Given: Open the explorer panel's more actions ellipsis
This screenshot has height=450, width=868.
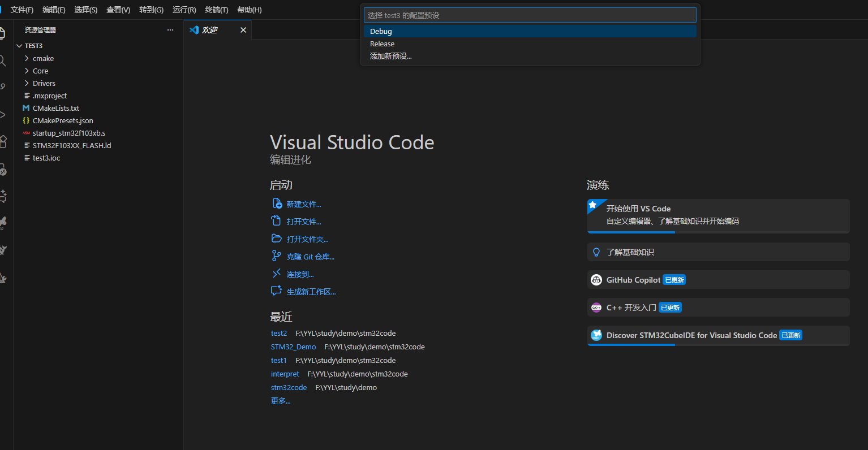Looking at the screenshot, I should tap(170, 30).
